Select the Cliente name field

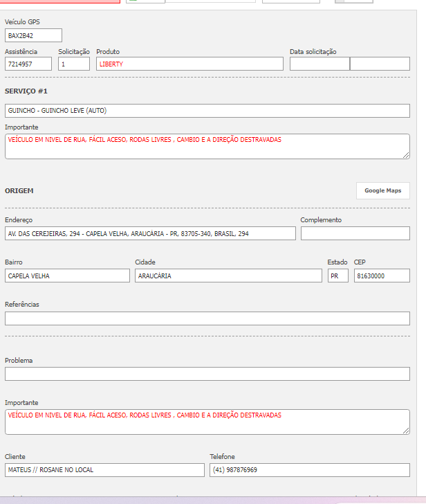[104, 470]
